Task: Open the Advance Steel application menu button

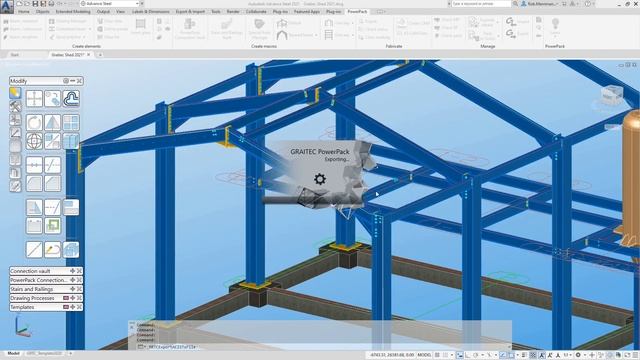Action: point(7,6)
